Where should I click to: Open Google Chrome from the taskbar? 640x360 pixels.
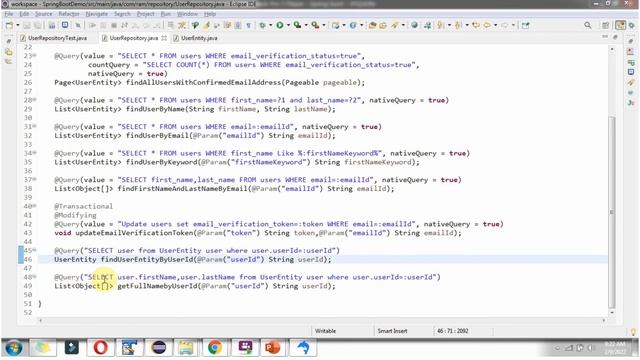pos(215,348)
